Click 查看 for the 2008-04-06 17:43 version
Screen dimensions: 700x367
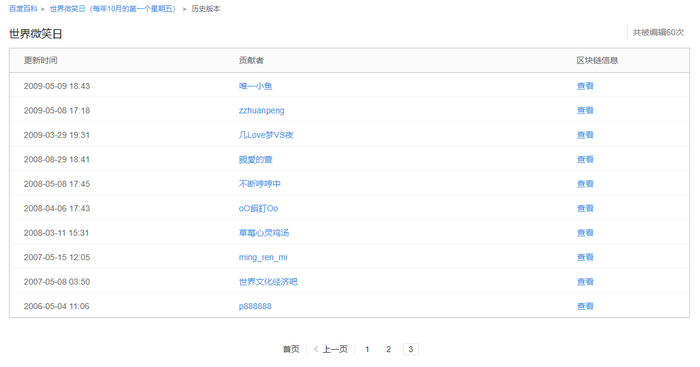(585, 209)
